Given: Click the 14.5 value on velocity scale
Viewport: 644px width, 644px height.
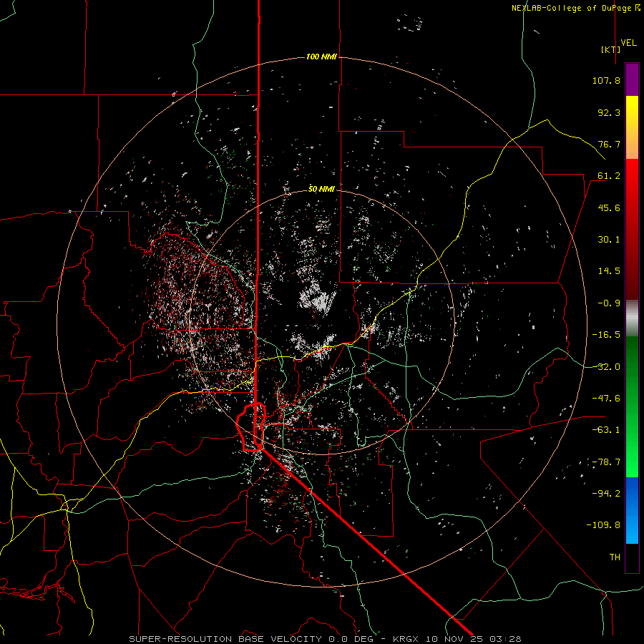Looking at the screenshot, I should point(609,271).
